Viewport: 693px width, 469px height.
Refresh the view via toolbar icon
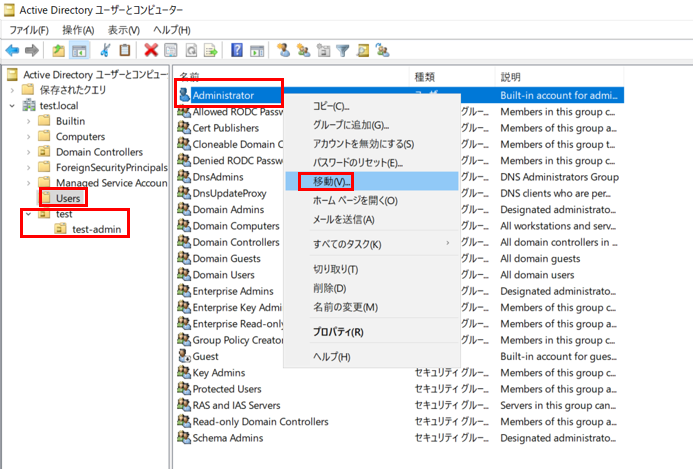[x=191, y=50]
